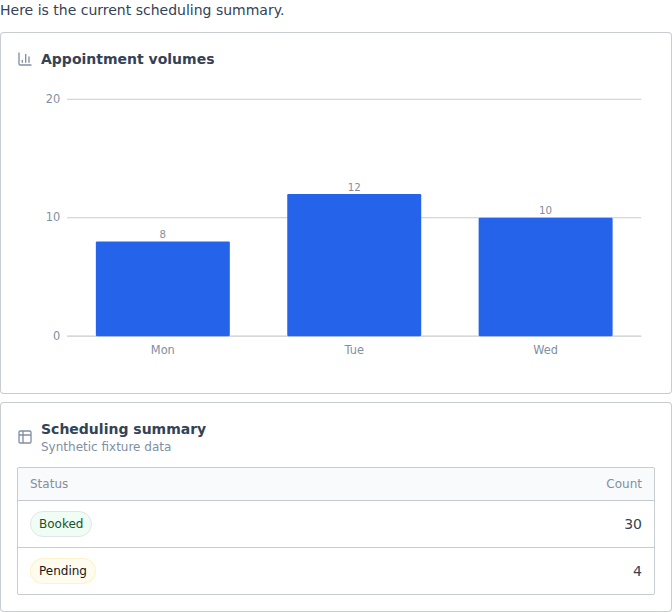Viewport: 672px width, 612px height.
Task: Click the Pending status badge
Action: pos(63,571)
